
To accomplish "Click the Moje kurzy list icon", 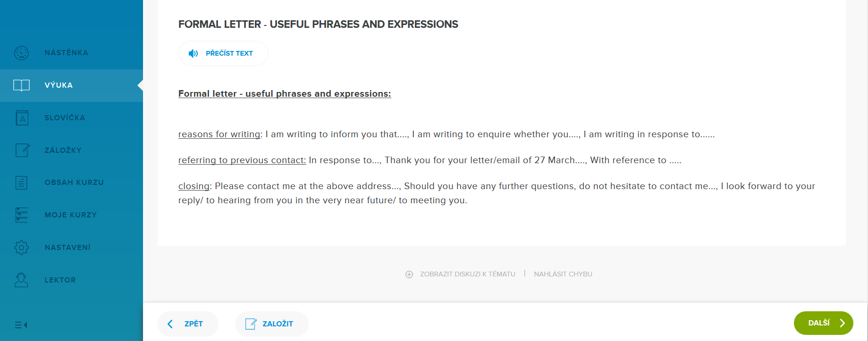I will click(22, 215).
